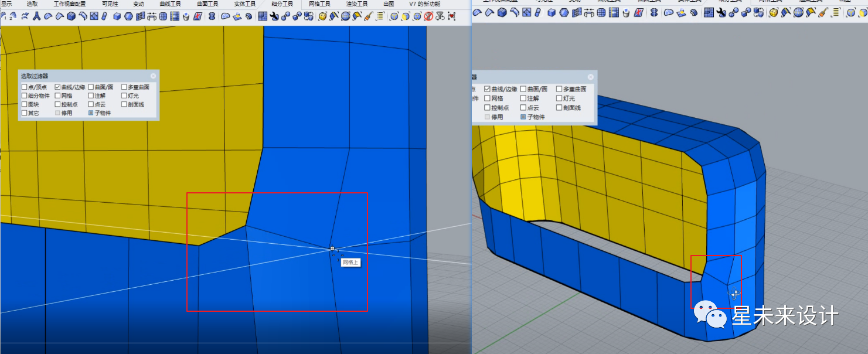Enable 点/顶点 filter in left panel
868x354 pixels.
(24, 87)
